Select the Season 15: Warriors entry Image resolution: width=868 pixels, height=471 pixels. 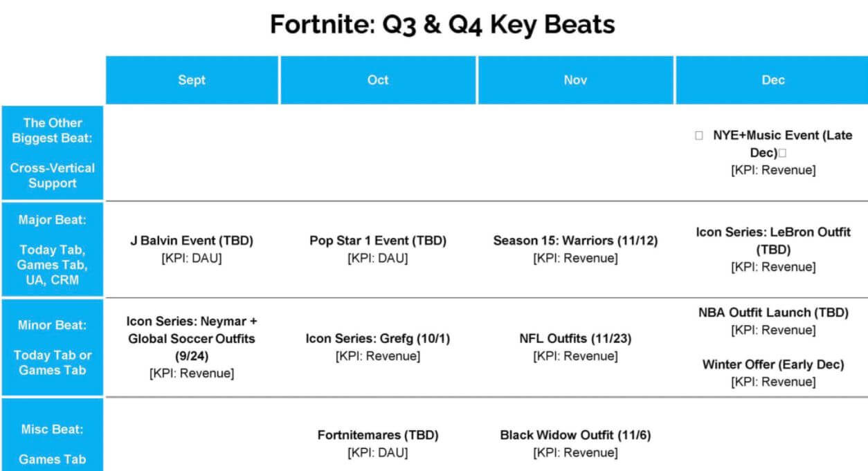[575, 241]
